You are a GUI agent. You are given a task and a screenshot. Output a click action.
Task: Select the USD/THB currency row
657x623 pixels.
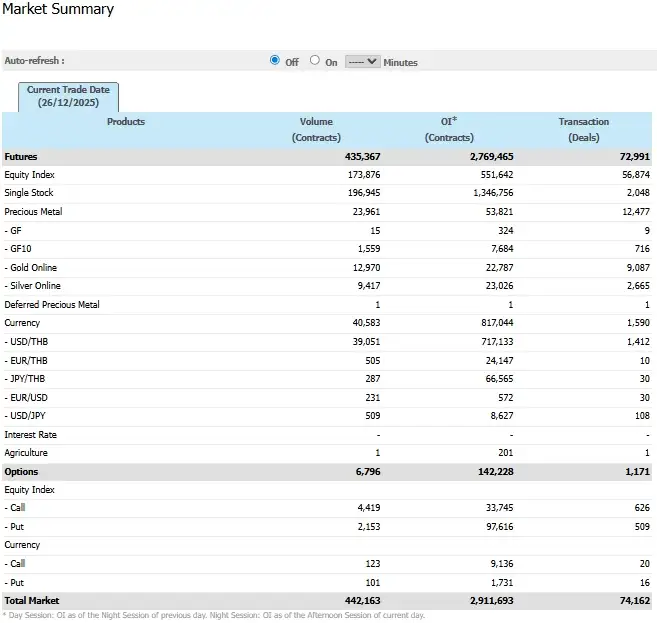[25, 342]
